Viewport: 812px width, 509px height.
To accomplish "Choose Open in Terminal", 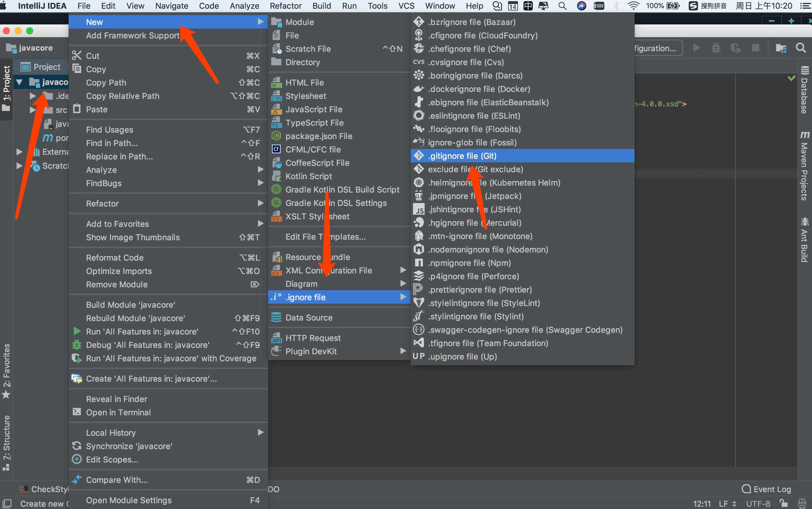I will point(168,412).
